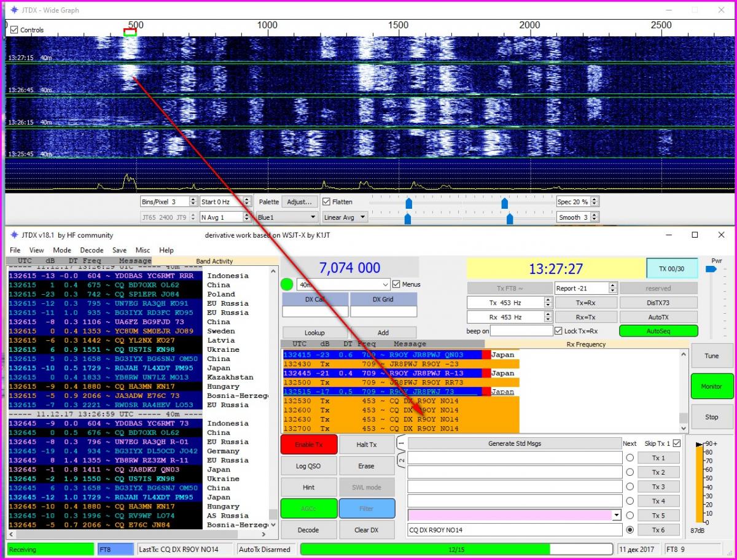
Task: Open the Decode menu
Action: point(92,250)
